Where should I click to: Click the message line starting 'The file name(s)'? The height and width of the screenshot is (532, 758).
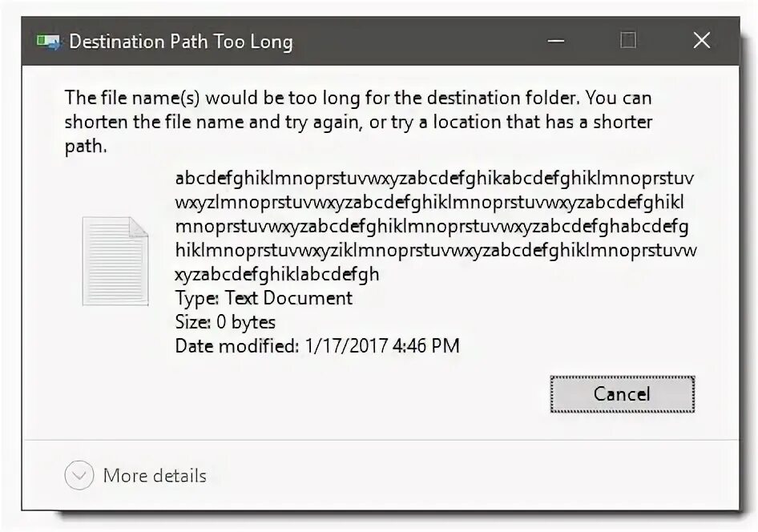357,99
